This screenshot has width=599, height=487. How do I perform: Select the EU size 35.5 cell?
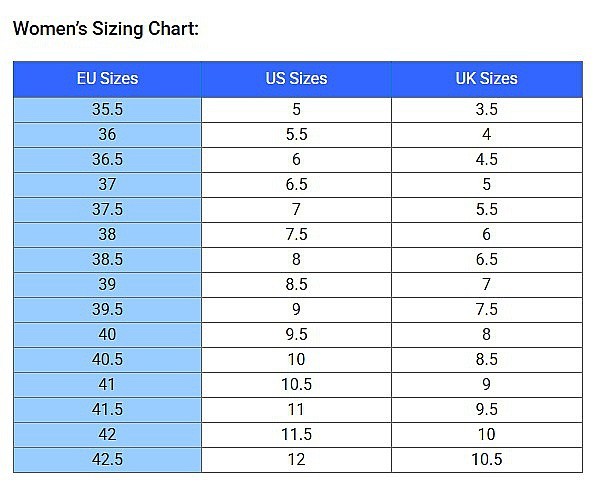(107, 110)
